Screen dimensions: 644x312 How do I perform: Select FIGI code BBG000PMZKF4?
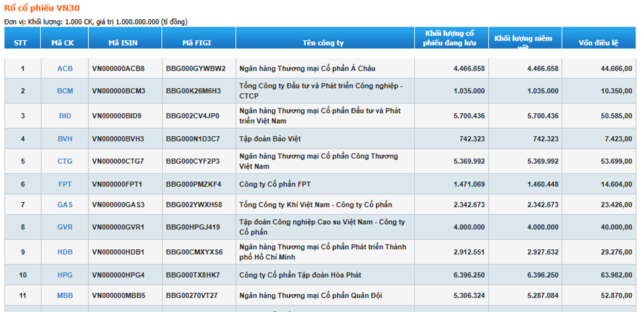point(194,184)
